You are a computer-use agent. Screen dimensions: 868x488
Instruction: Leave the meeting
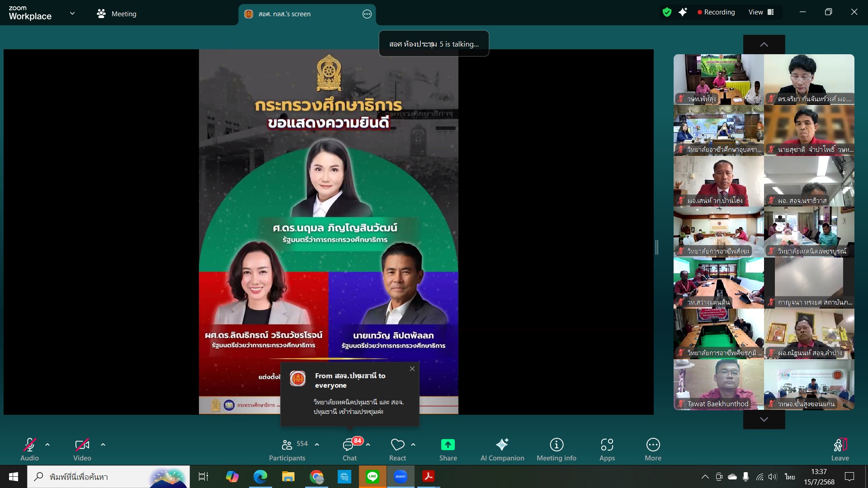click(x=840, y=446)
